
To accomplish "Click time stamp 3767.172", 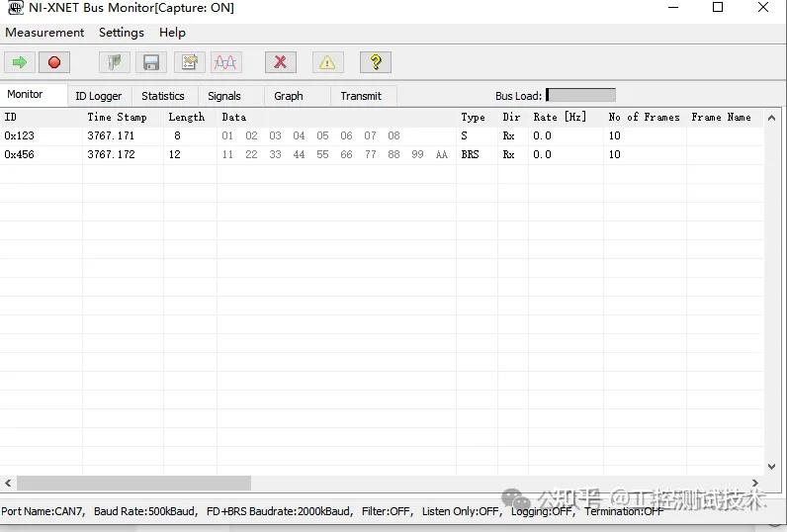I will click(111, 154).
